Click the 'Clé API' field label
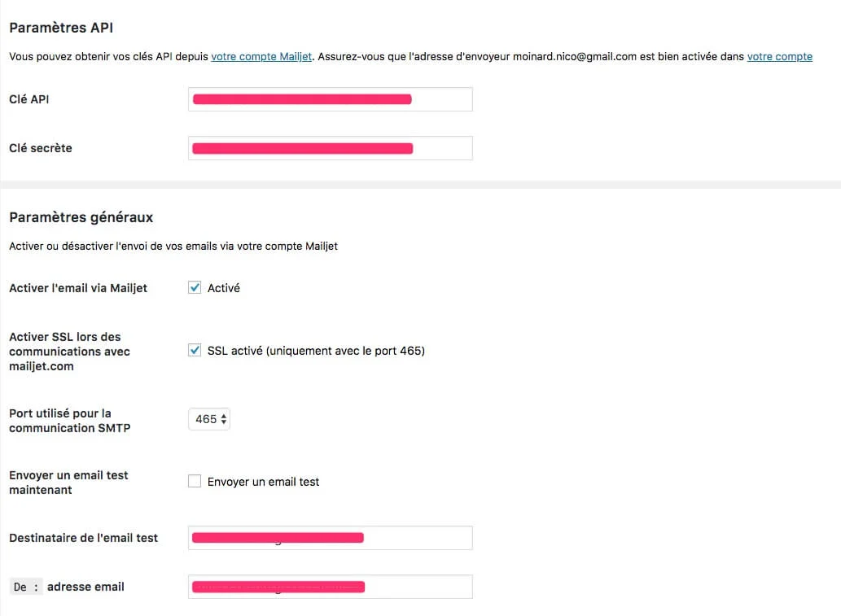 (29, 99)
